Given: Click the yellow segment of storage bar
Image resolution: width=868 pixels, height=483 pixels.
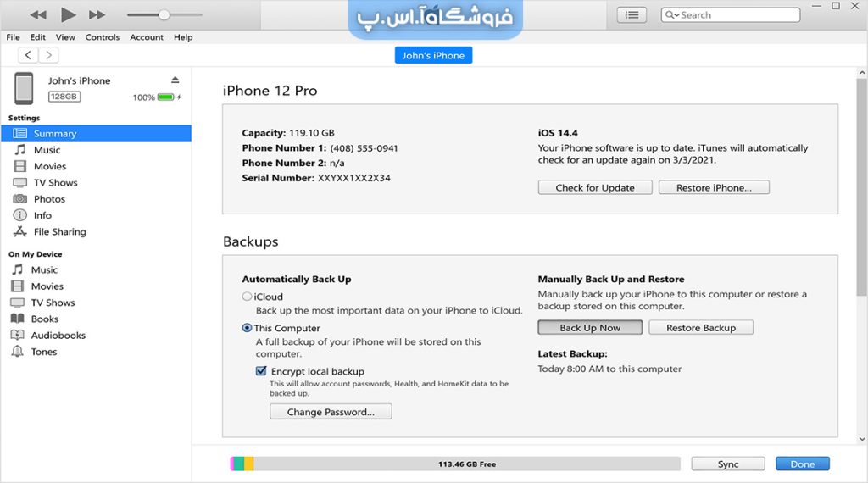Looking at the screenshot, I should (249, 464).
